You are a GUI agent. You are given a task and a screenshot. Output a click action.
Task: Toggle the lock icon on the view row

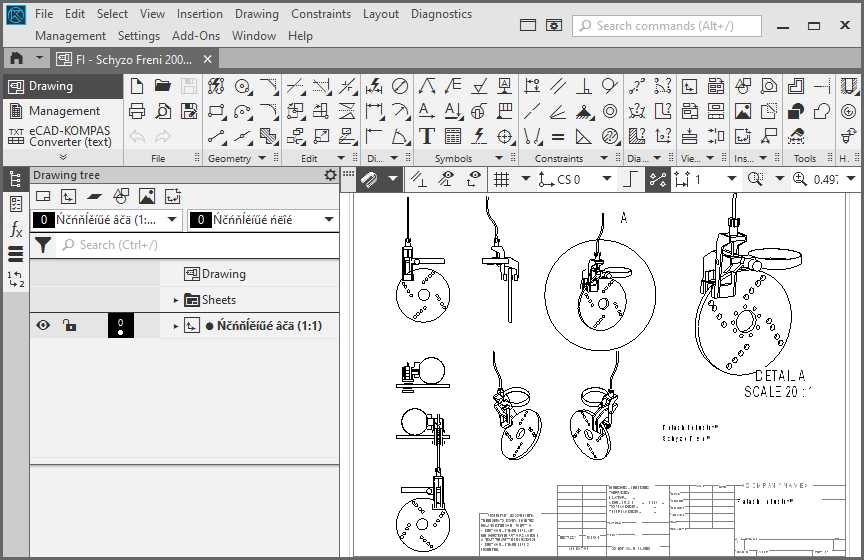pyautogui.click(x=69, y=325)
